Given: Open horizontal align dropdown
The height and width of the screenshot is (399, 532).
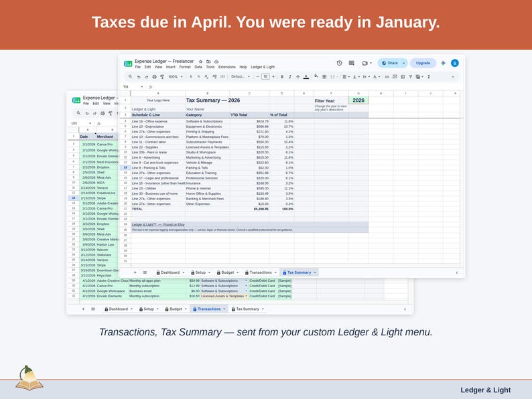Looking at the screenshot, I should click(346, 77).
